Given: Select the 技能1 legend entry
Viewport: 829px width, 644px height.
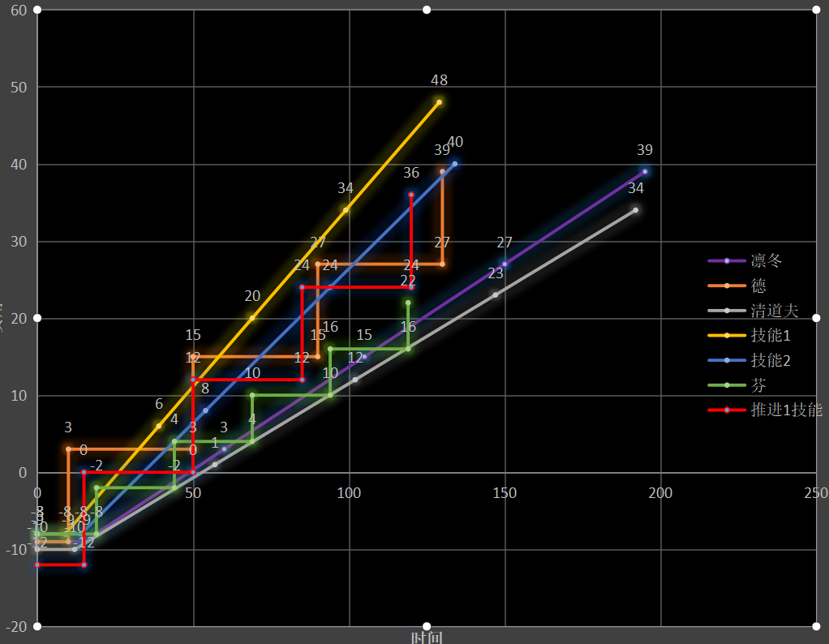Looking at the screenshot, I should click(750, 335).
